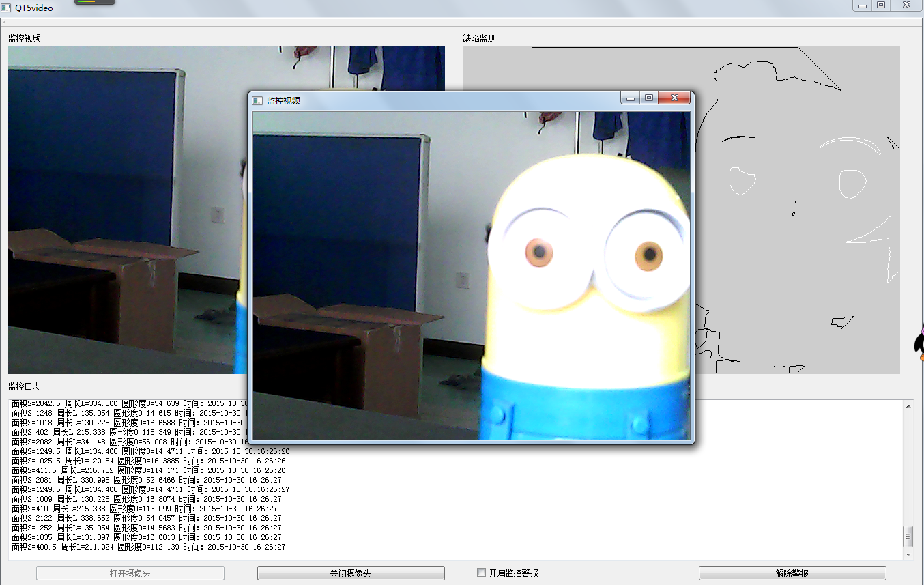The height and width of the screenshot is (585, 924).
Task: Click the greyed-out 打开摄像头 button
Action: click(x=130, y=573)
